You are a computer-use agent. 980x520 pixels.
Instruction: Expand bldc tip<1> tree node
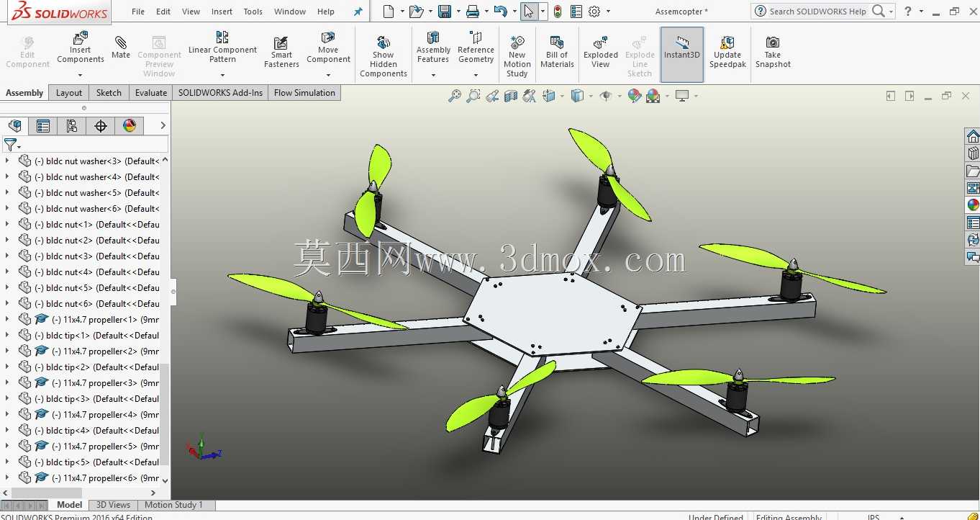pyautogui.click(x=7, y=336)
